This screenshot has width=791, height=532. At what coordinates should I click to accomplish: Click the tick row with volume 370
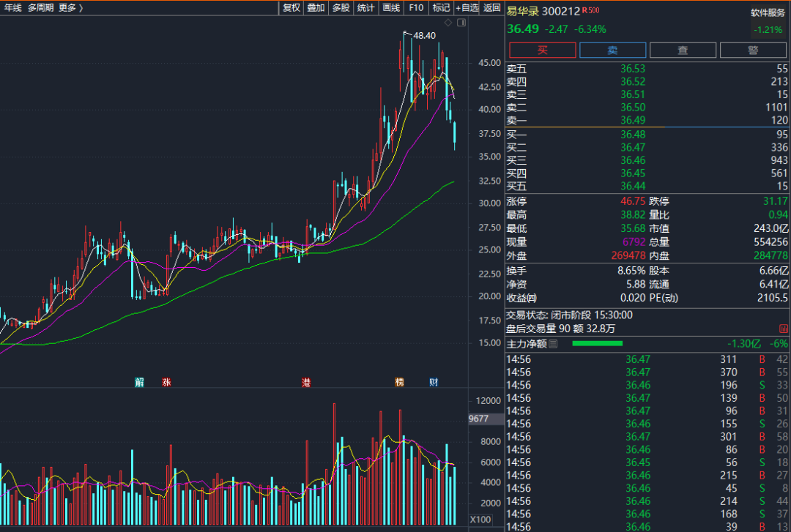coord(647,372)
